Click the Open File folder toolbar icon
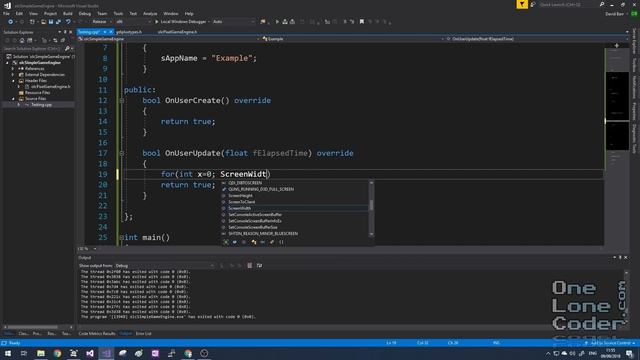Image resolution: width=640 pixels, height=360 pixels. point(43,22)
